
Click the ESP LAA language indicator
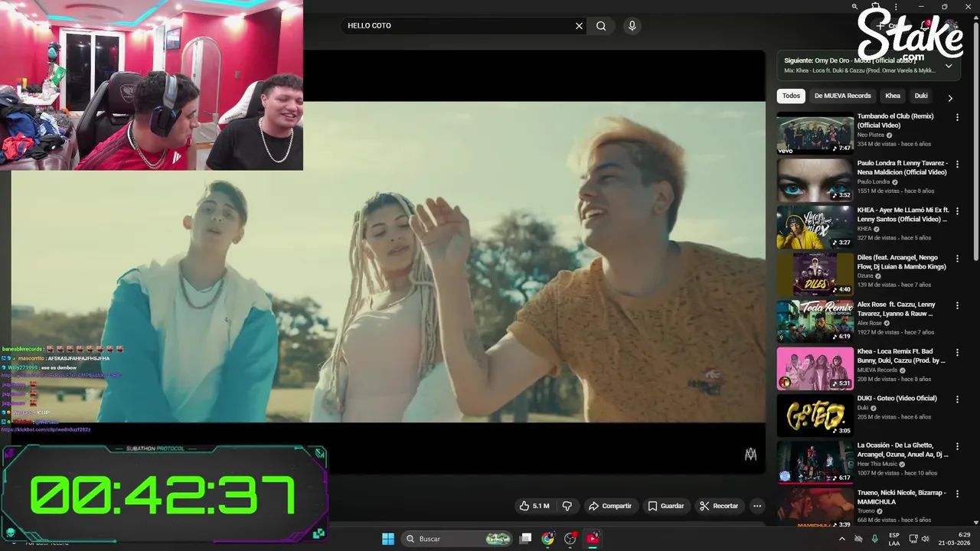pyautogui.click(x=894, y=539)
